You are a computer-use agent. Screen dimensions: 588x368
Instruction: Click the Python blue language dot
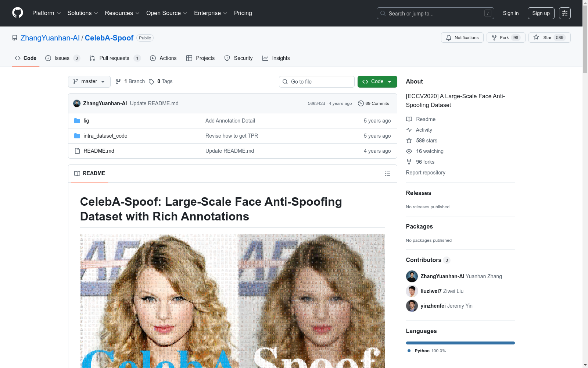coord(409,351)
